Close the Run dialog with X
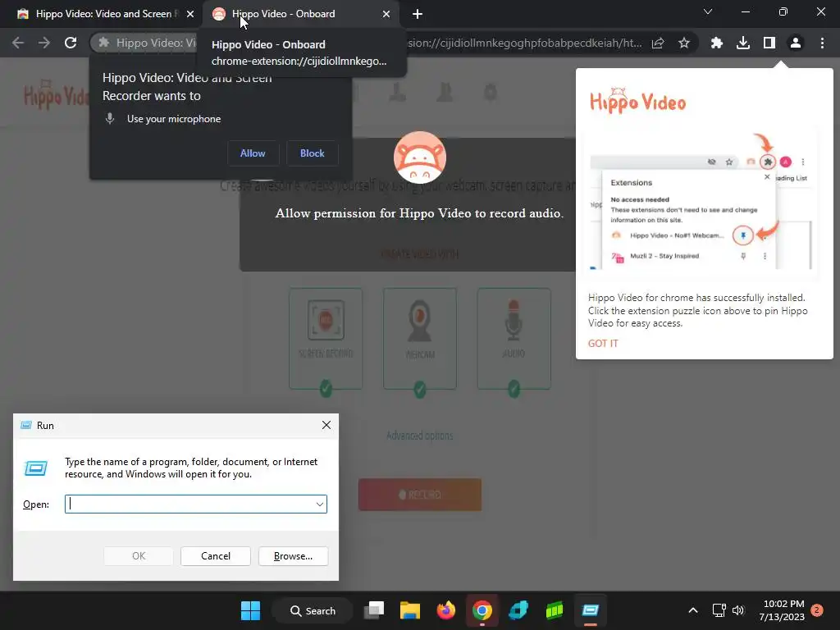 pos(326,425)
